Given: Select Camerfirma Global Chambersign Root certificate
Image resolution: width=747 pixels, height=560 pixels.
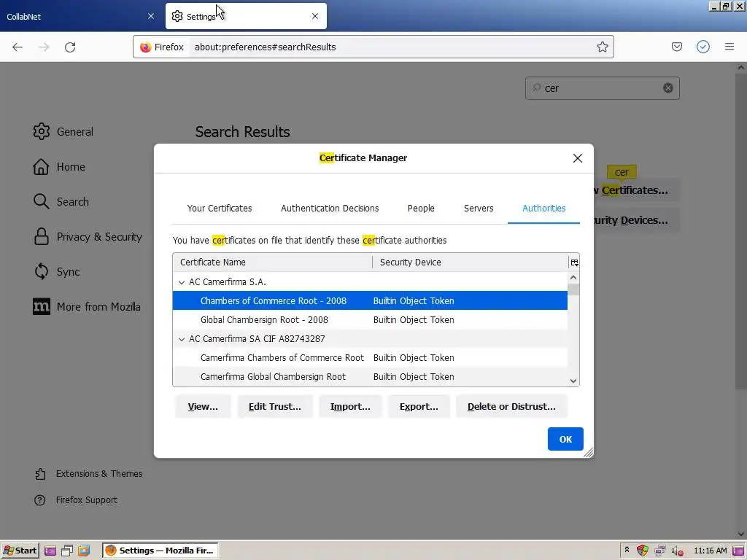Looking at the screenshot, I should click(x=370, y=377).
